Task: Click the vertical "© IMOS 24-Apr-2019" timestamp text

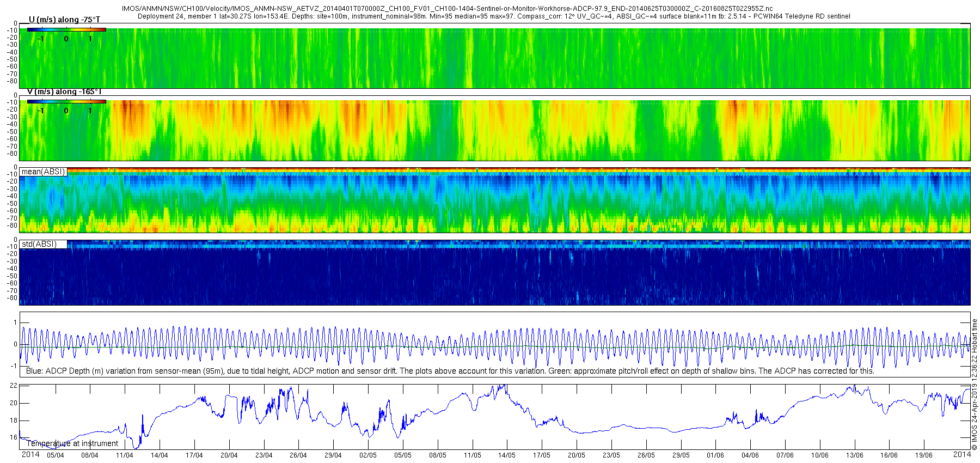Action: tap(975, 385)
